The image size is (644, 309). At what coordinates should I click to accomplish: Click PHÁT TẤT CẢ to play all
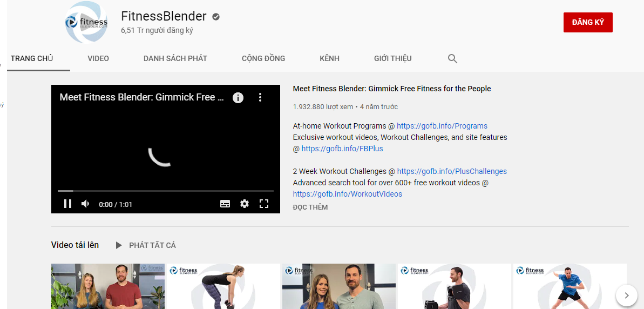pos(152,245)
